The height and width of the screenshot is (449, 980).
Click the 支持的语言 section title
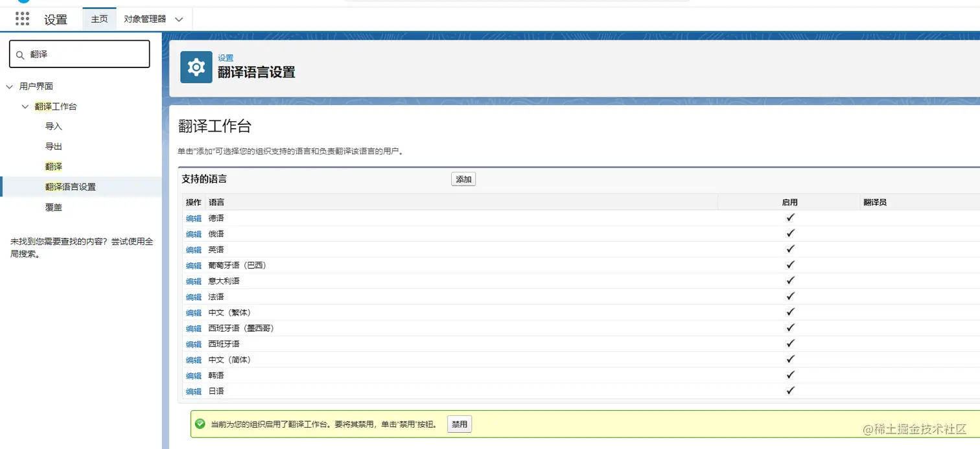204,179
